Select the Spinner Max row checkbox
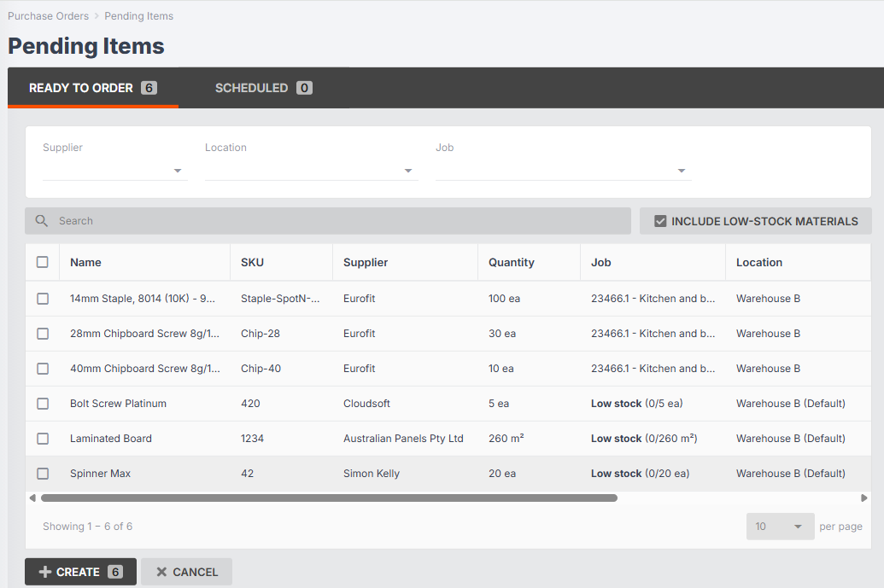Viewport: 884px width, 588px height. 43,474
